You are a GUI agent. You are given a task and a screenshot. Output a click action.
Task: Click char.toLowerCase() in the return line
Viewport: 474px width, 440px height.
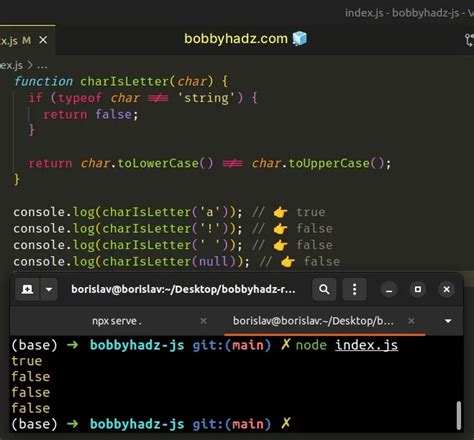click(147, 163)
